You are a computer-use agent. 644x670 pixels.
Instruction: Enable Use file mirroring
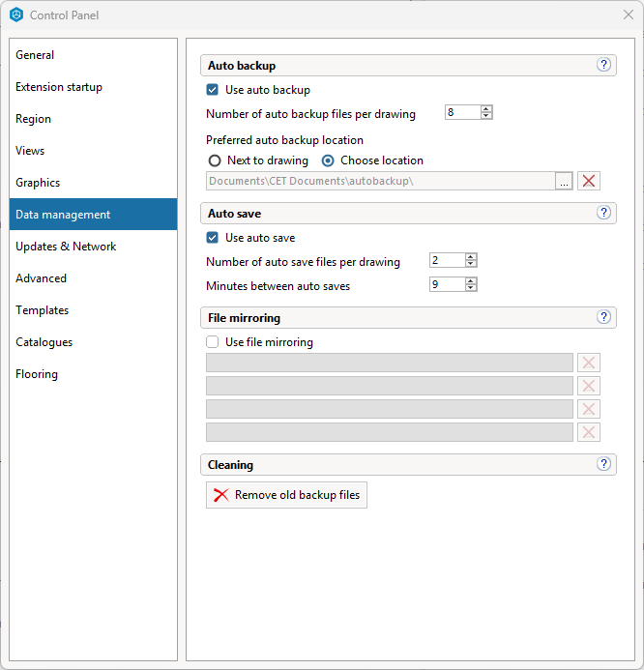(x=213, y=342)
